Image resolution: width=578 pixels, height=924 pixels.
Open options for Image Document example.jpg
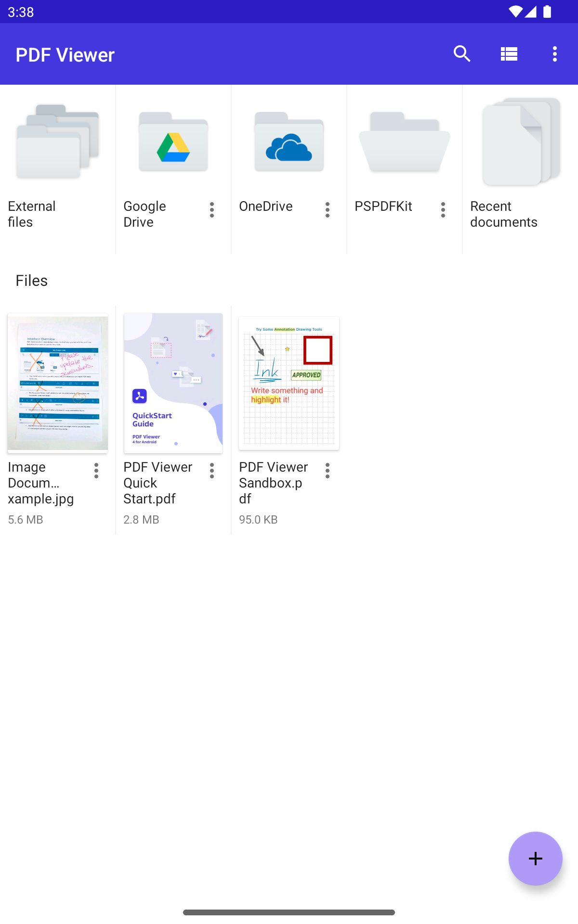click(96, 471)
